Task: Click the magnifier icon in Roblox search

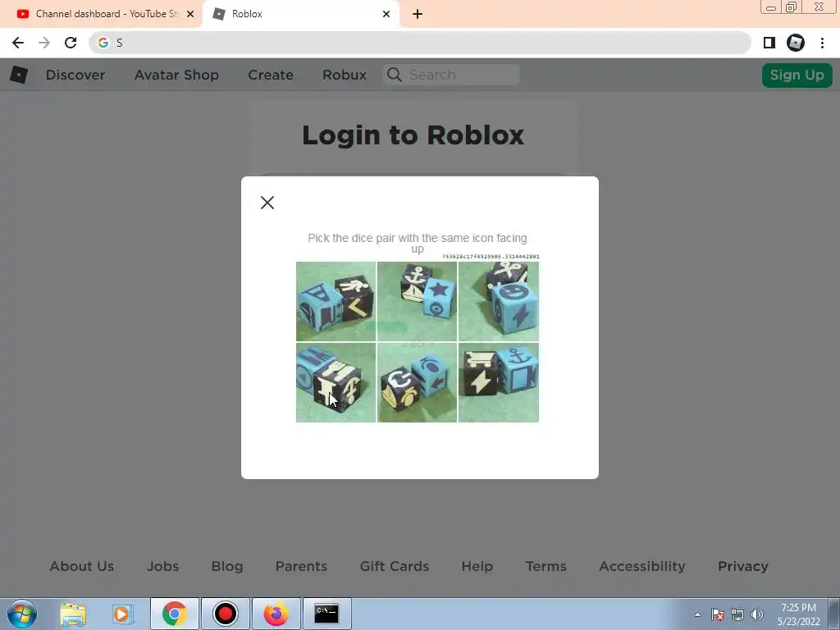Action: 395,75
